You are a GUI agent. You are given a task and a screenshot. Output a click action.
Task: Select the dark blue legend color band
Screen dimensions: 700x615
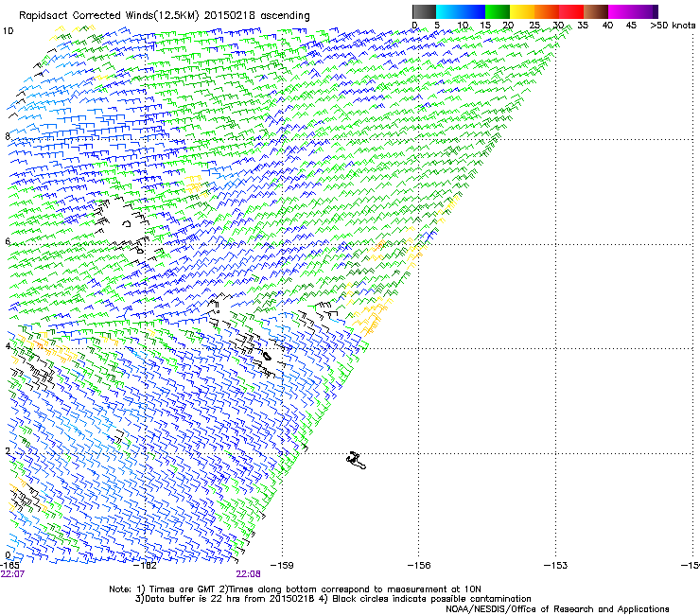473,11
